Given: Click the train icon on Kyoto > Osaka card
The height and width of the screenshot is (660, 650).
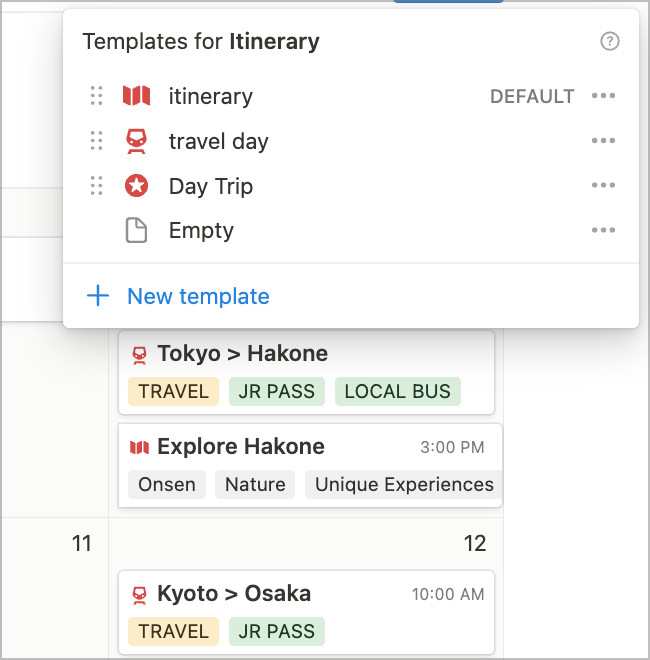Looking at the screenshot, I should coord(139,595).
